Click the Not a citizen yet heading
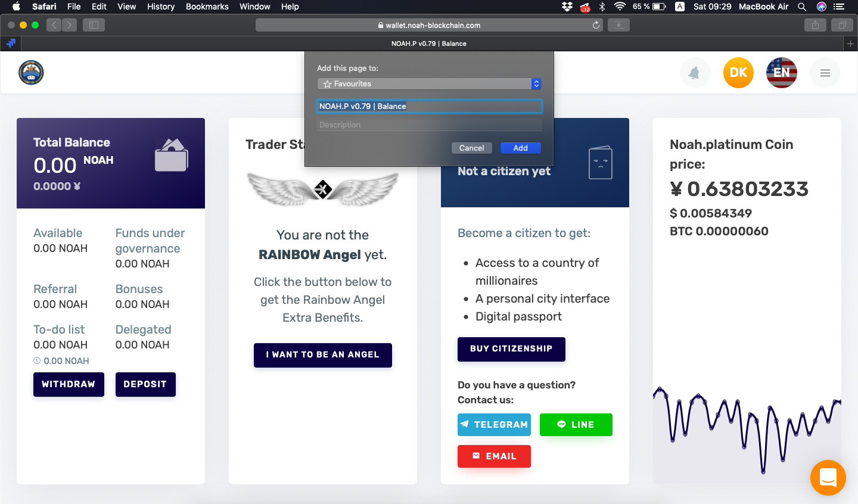 pyautogui.click(x=504, y=171)
